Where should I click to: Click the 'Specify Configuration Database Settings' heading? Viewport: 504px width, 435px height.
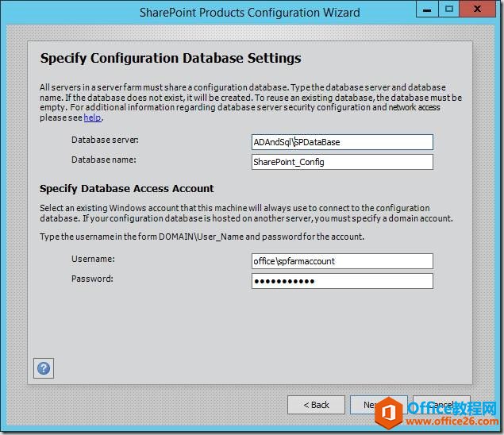tap(171, 59)
